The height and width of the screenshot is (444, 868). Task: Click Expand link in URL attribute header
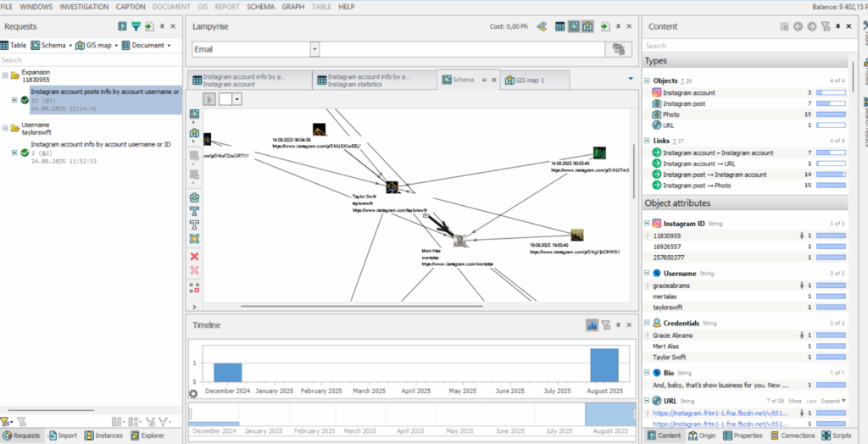[835, 400]
